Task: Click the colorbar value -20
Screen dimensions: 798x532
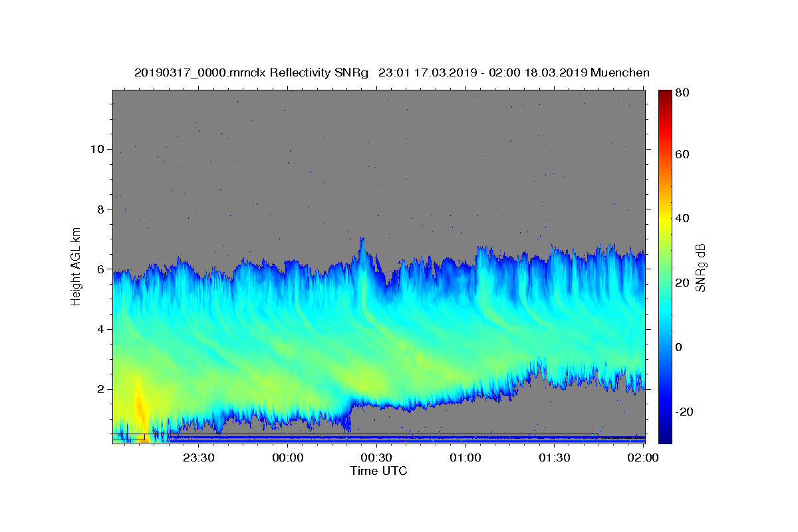Action: click(x=684, y=412)
